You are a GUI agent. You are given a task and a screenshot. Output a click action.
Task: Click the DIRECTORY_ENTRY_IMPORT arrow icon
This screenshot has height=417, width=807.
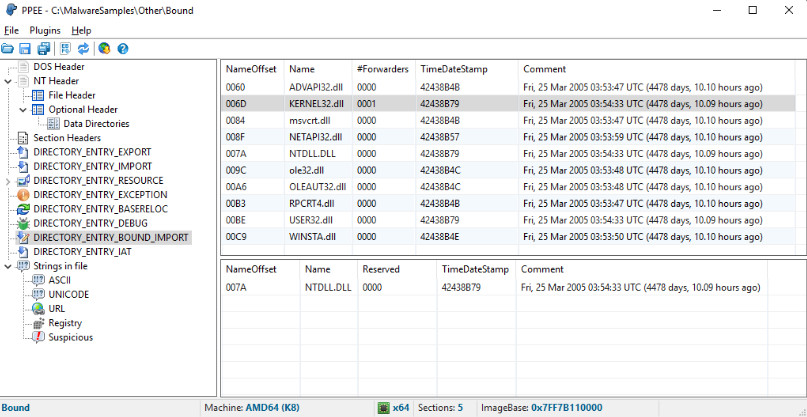click(23, 167)
